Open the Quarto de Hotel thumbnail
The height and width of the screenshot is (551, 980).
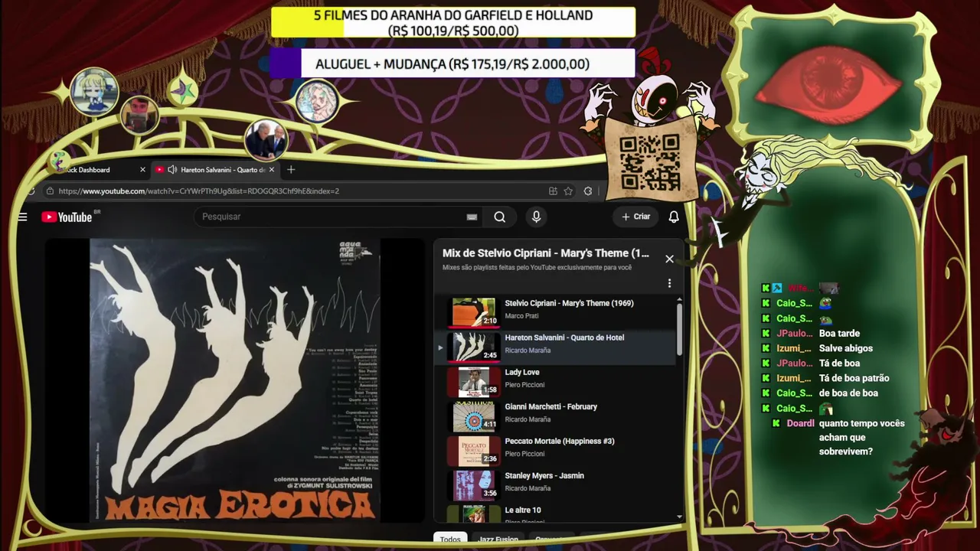pyautogui.click(x=474, y=347)
